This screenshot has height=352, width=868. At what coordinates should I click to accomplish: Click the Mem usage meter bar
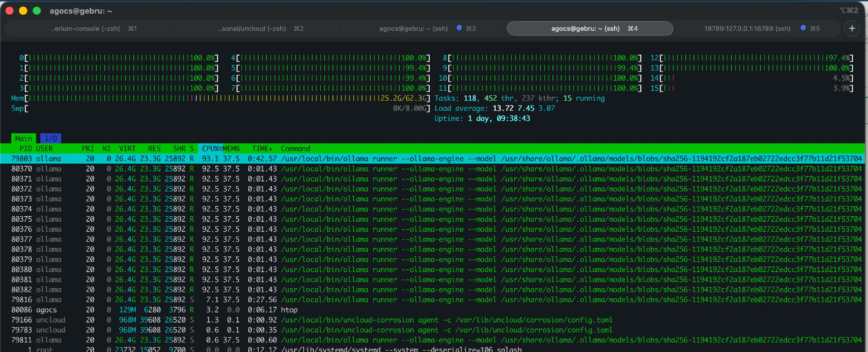(x=217, y=99)
